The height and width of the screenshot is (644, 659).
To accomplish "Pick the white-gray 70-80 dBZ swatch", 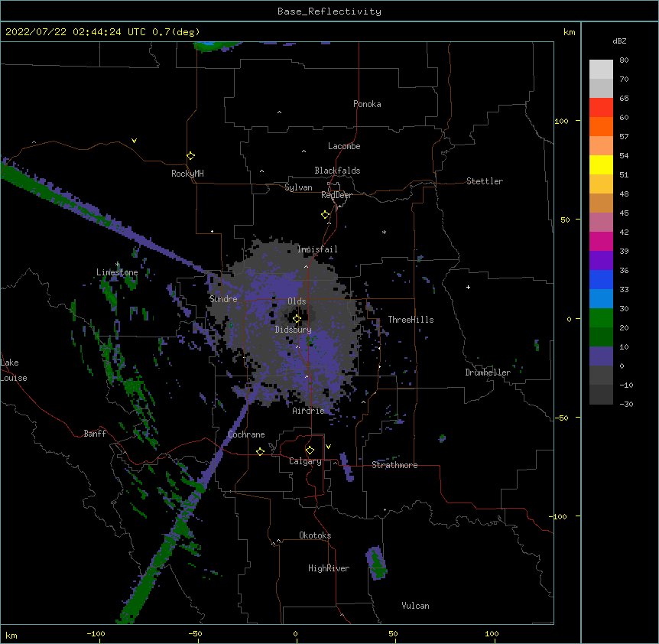I will (x=601, y=69).
